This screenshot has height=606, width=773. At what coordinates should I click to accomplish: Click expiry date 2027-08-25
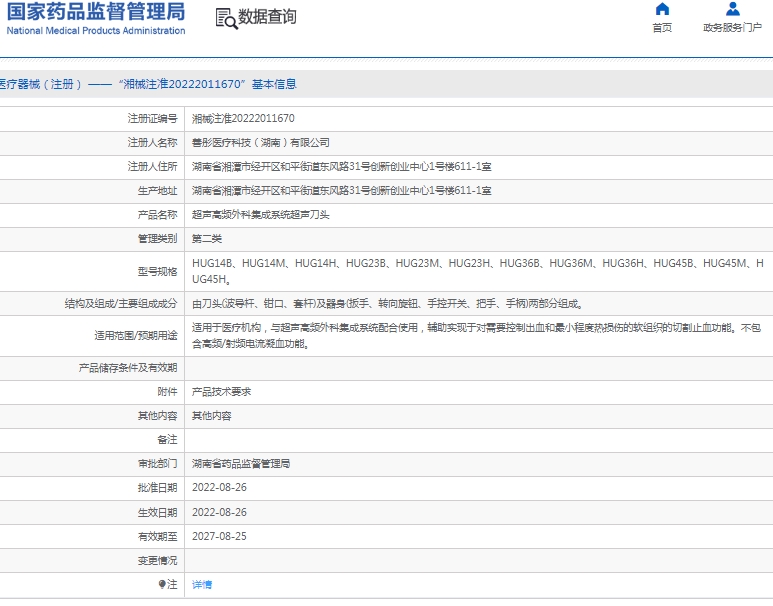click(x=219, y=536)
